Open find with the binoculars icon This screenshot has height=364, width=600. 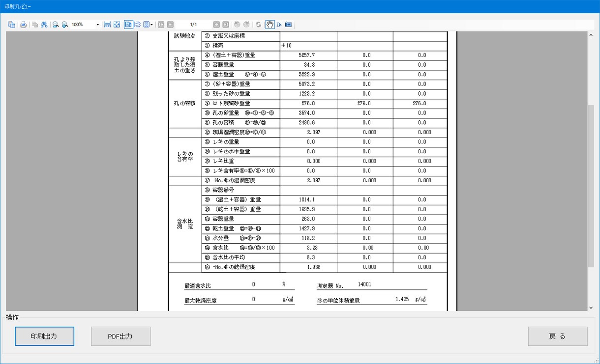coord(44,25)
